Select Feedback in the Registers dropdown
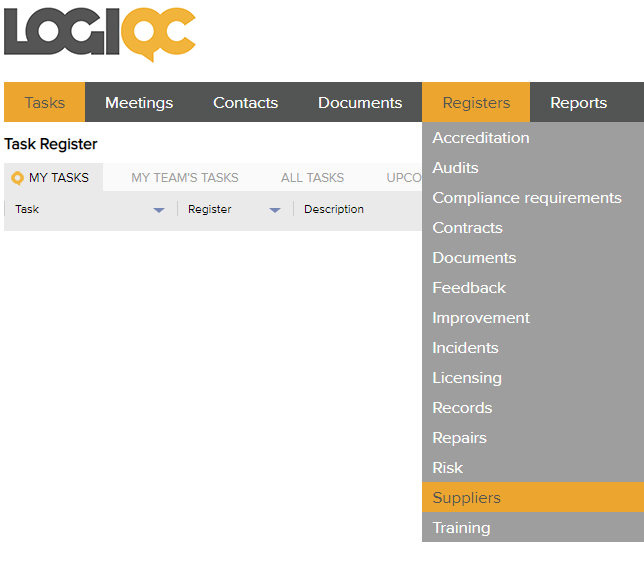The height and width of the screenshot is (583, 644). pos(469,288)
